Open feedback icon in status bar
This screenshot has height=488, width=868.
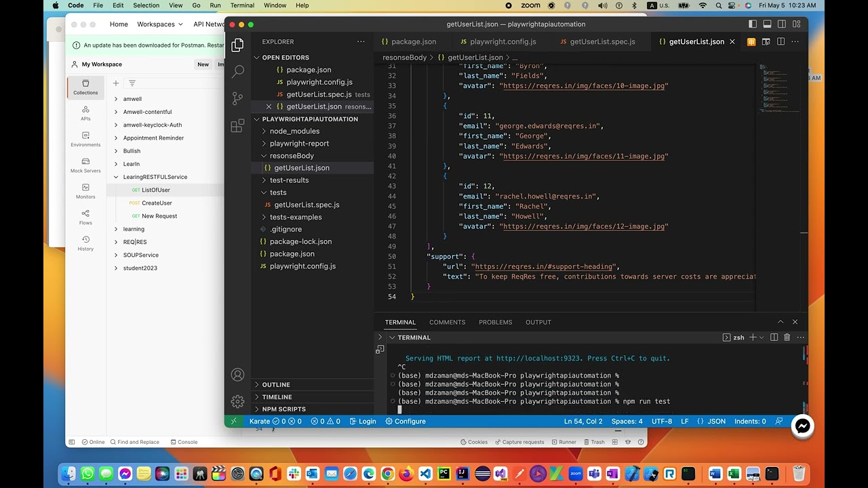point(780,421)
